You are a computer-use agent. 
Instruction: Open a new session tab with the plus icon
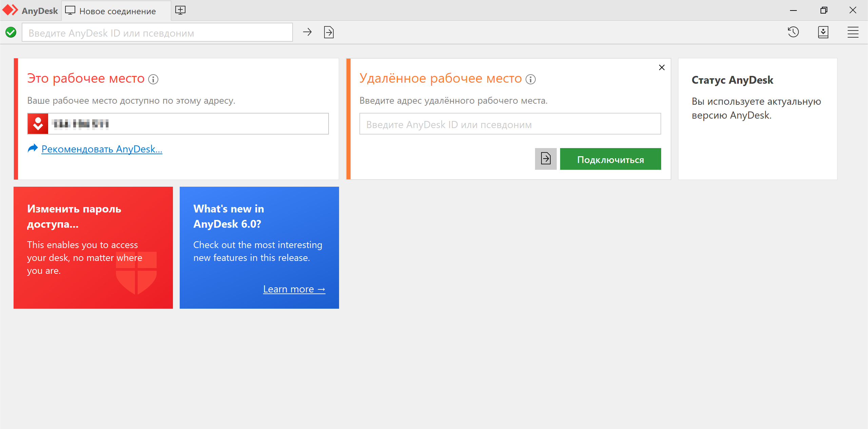pos(180,10)
